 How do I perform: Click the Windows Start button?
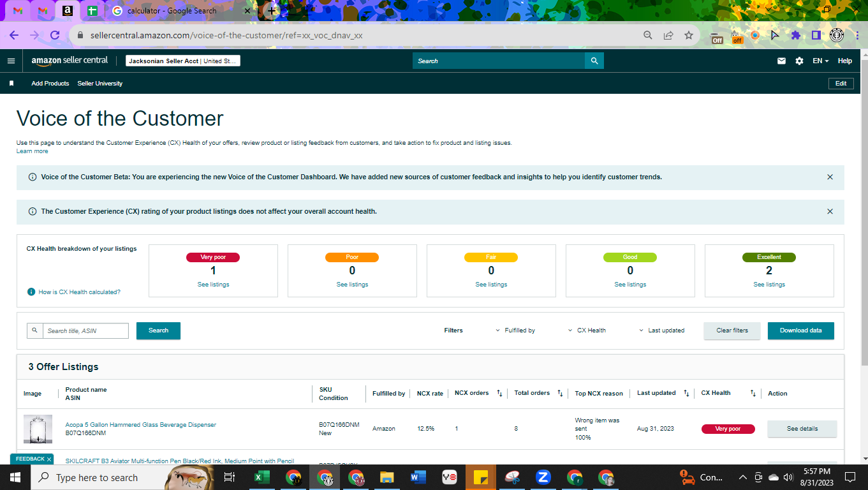(15, 477)
